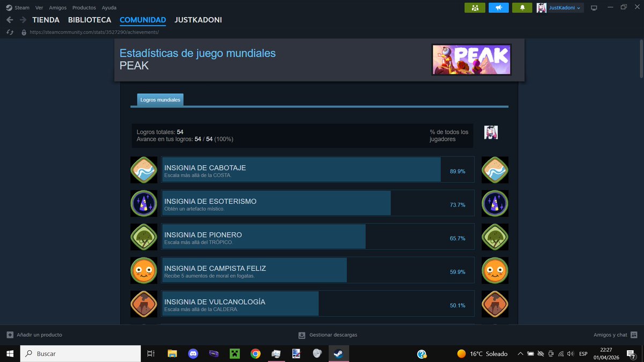Open the Productos menu
The height and width of the screenshot is (362, 644).
[84, 8]
